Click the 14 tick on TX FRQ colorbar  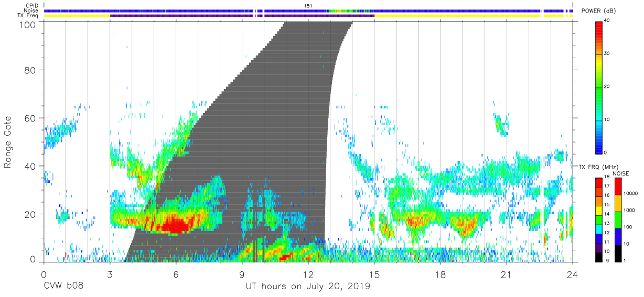point(607,214)
